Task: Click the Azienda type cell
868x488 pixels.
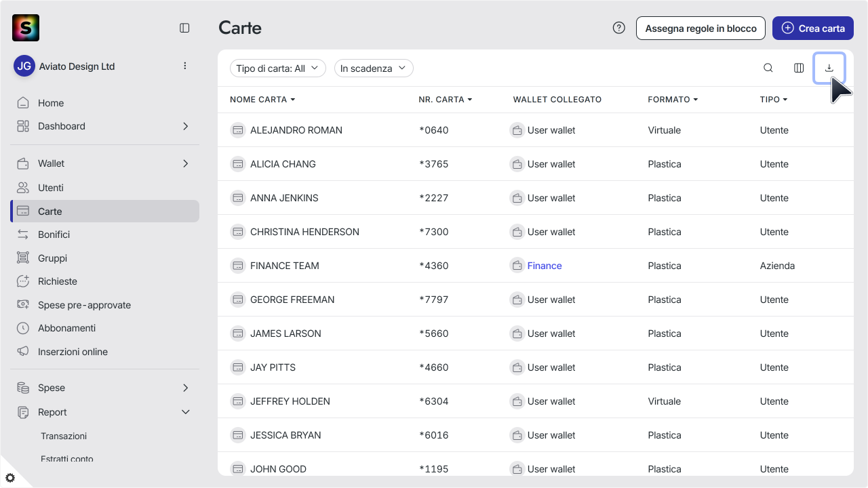Action: tap(777, 266)
